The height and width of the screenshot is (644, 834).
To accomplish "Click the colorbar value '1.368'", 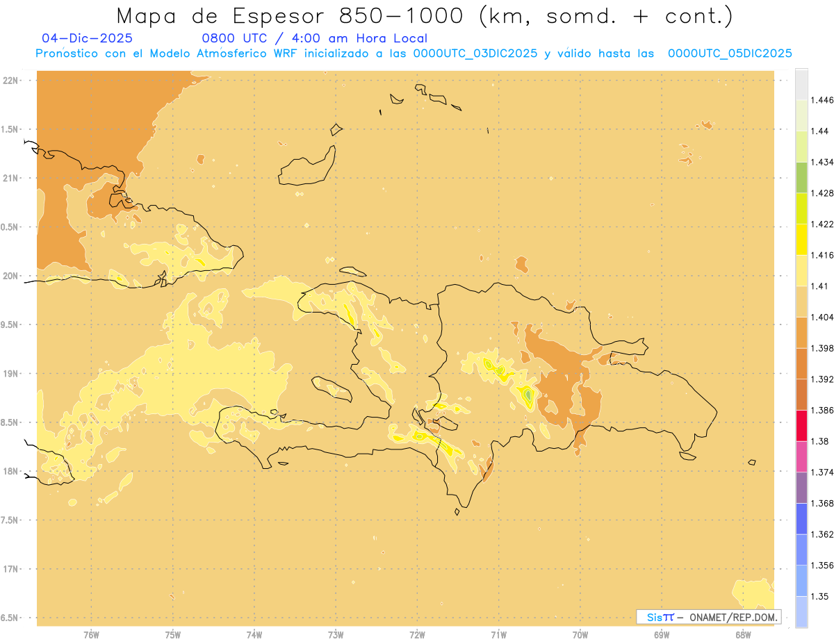I will coord(824,503).
